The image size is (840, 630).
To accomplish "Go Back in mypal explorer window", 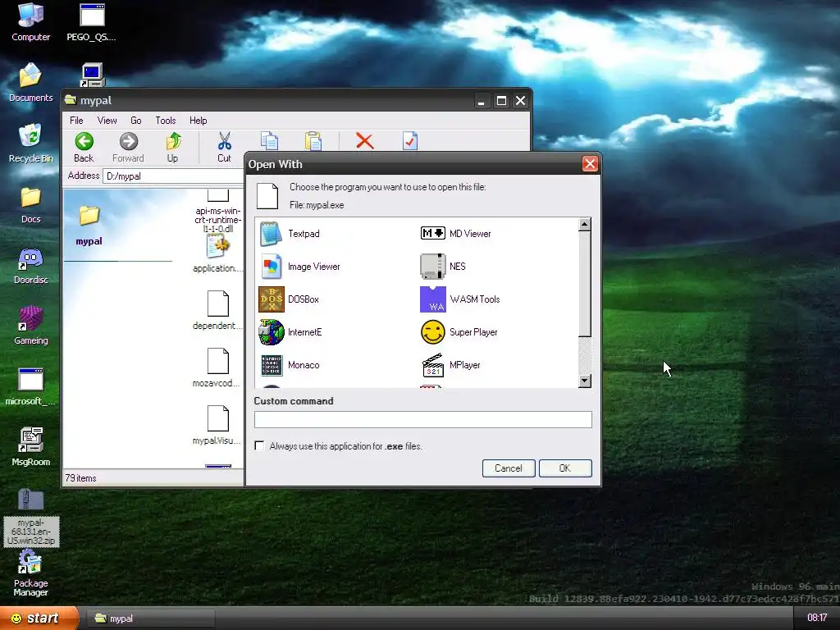I will click(x=84, y=148).
